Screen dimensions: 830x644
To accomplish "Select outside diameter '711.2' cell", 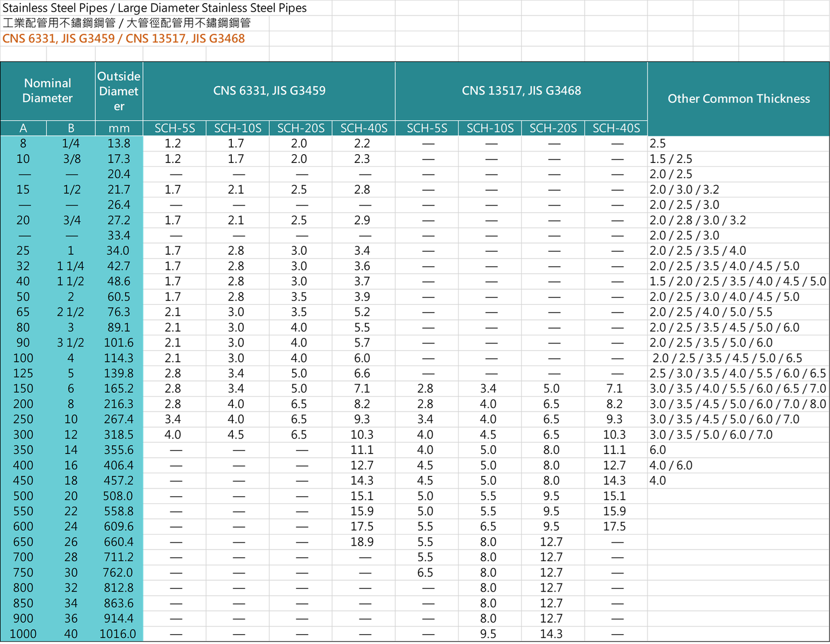I will pos(119,557).
